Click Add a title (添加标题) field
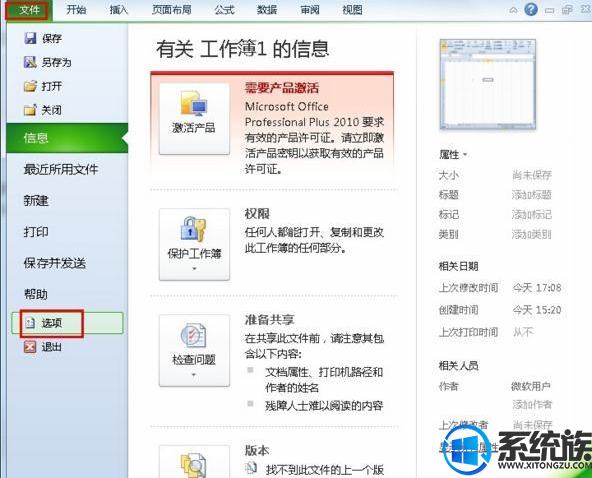Screen dimensions: 592x478 point(532,195)
